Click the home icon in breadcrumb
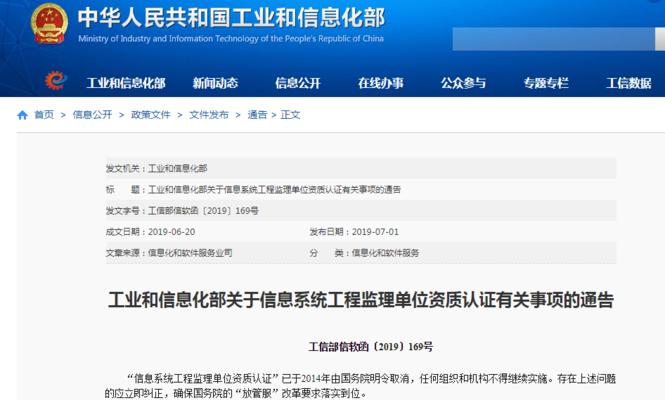This screenshot has width=665, height=400. point(22,115)
